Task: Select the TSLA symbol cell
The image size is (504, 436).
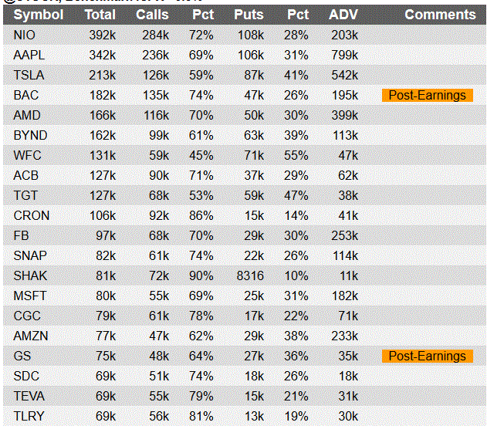Action: tap(29, 75)
